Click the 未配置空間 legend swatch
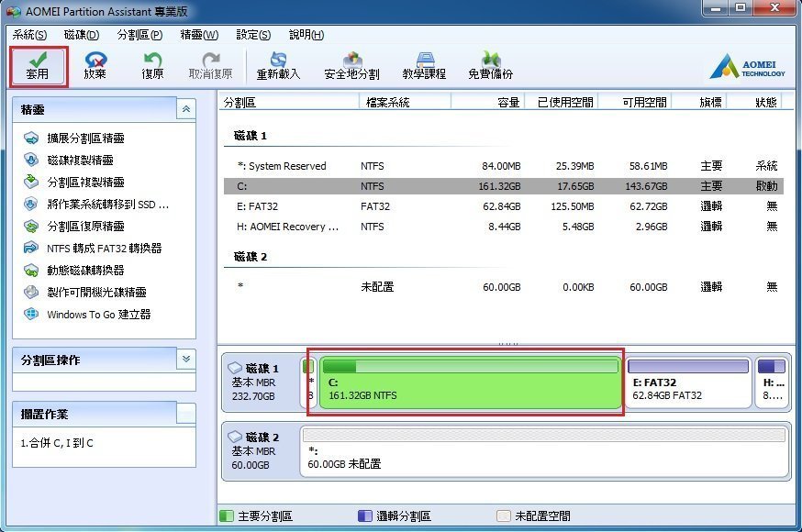This screenshot has width=802, height=532. [x=503, y=516]
